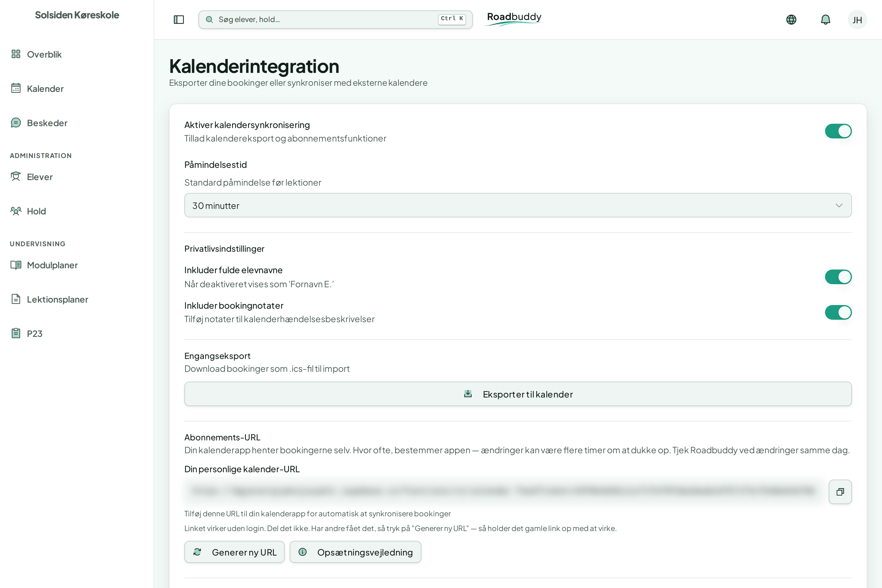
Task: Open the language globe icon
Action: coord(791,20)
